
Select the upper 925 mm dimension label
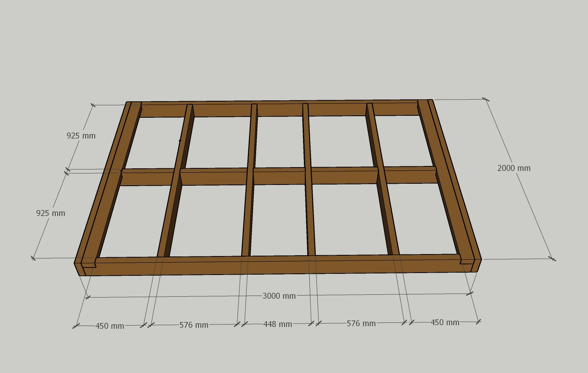point(81,136)
